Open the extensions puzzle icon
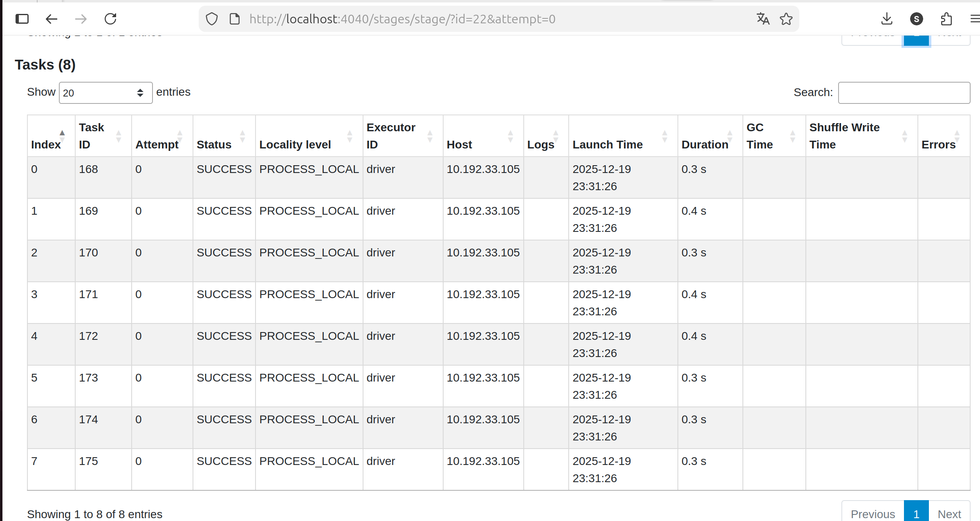This screenshot has height=521, width=980. click(946, 19)
